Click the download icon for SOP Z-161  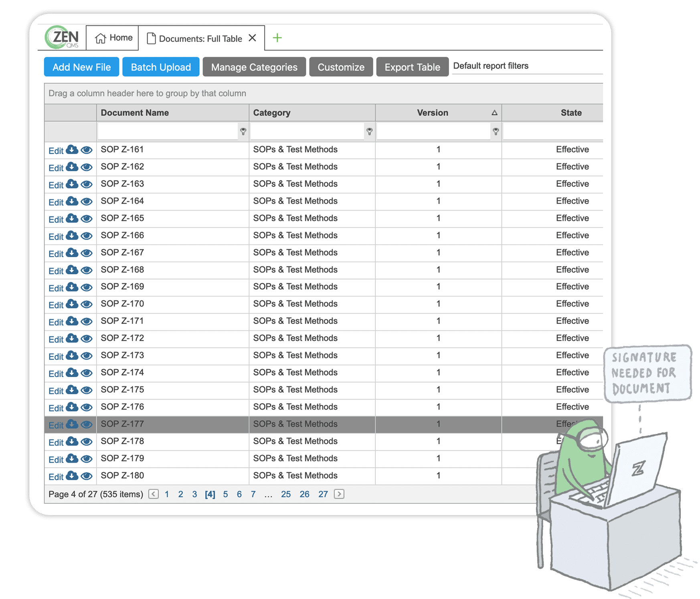click(x=72, y=150)
